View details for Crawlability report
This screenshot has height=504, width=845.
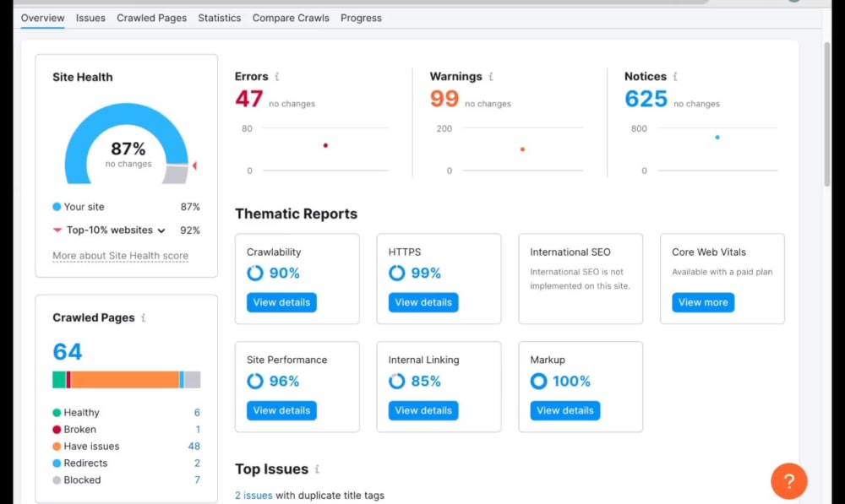pos(281,302)
